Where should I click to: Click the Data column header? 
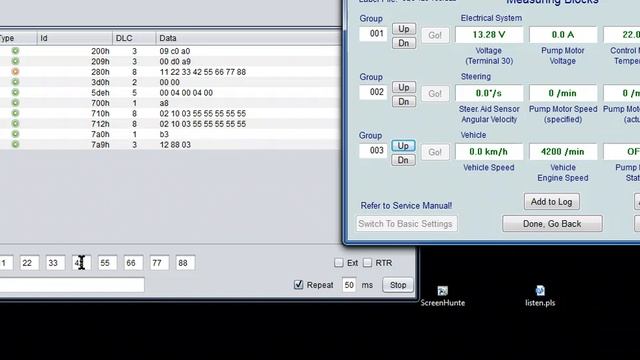click(248, 38)
